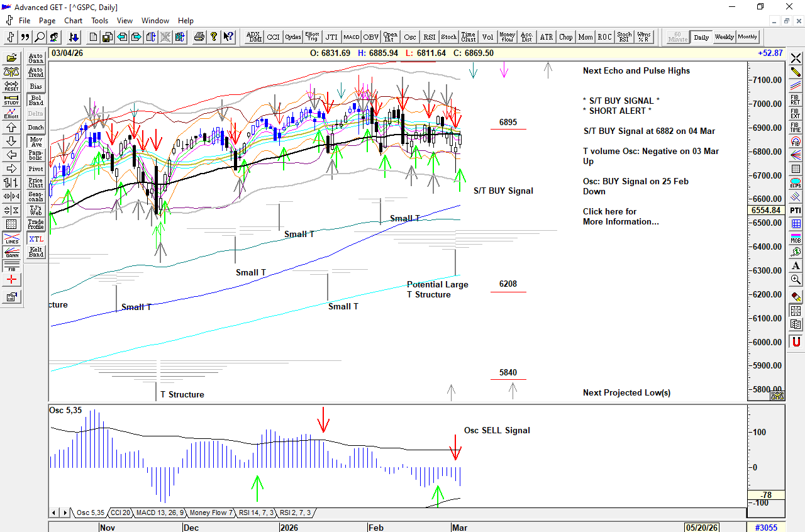The width and height of the screenshot is (805, 532).
Task: Select the GANN angles tool
Action: (x=11, y=253)
